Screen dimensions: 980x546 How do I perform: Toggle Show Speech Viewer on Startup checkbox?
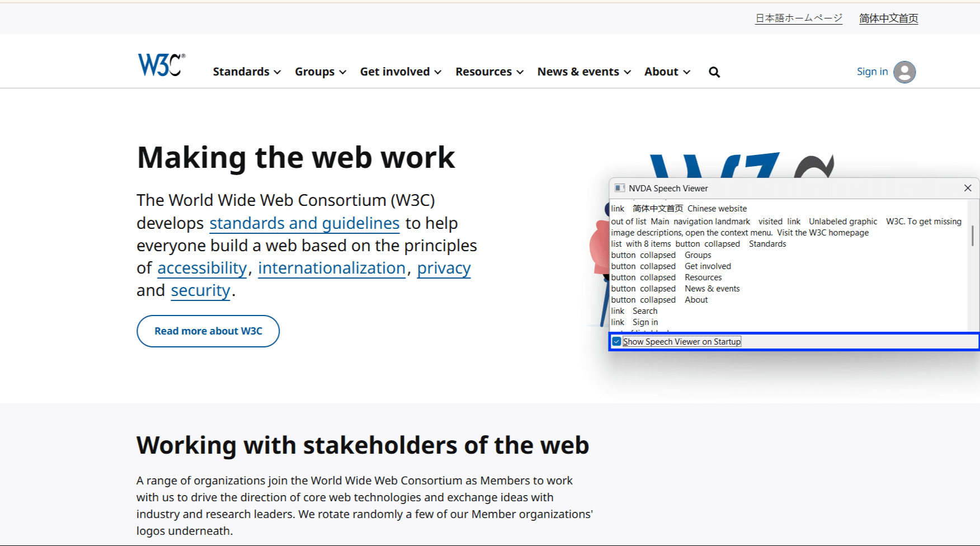(616, 342)
